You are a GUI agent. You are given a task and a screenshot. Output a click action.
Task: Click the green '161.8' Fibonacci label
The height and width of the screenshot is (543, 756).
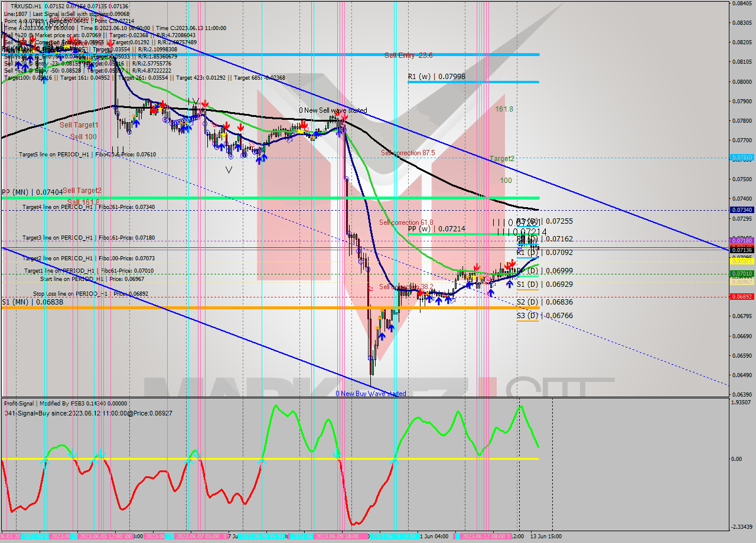504,109
